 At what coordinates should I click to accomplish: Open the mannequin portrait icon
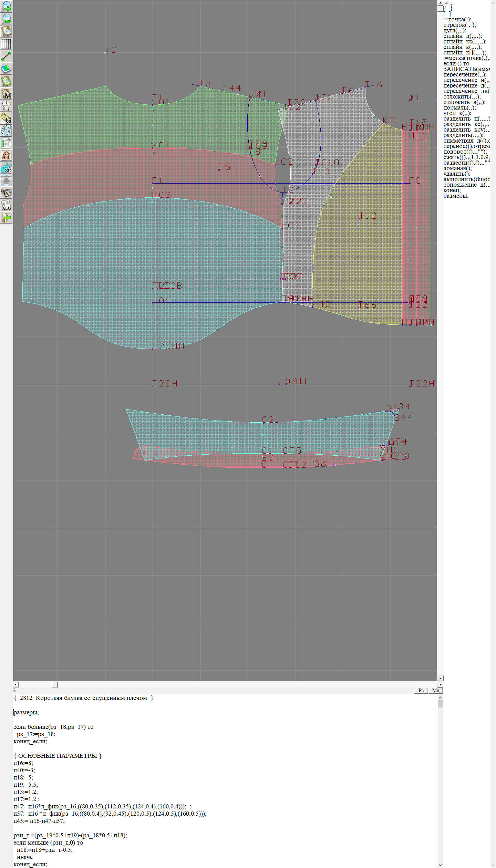[x=6, y=155]
